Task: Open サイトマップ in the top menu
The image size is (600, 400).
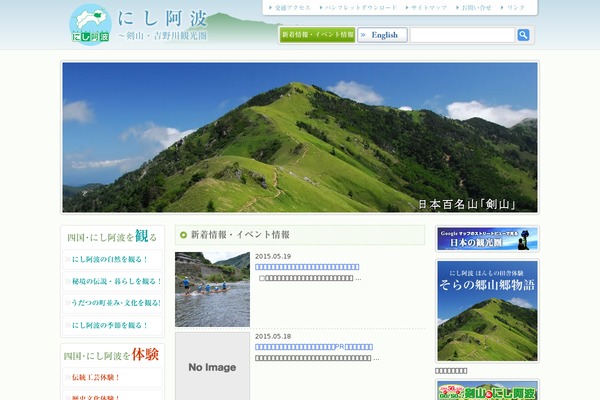Action: (x=426, y=8)
